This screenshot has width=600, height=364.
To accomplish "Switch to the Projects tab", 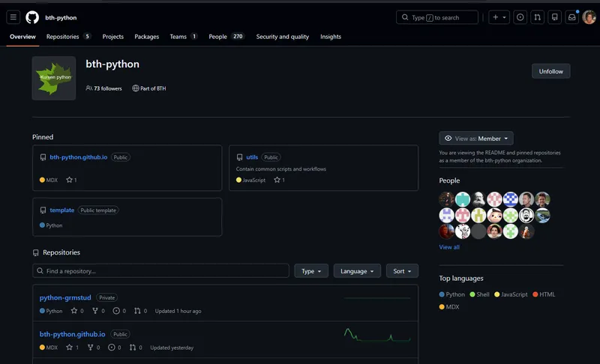I will [113, 37].
